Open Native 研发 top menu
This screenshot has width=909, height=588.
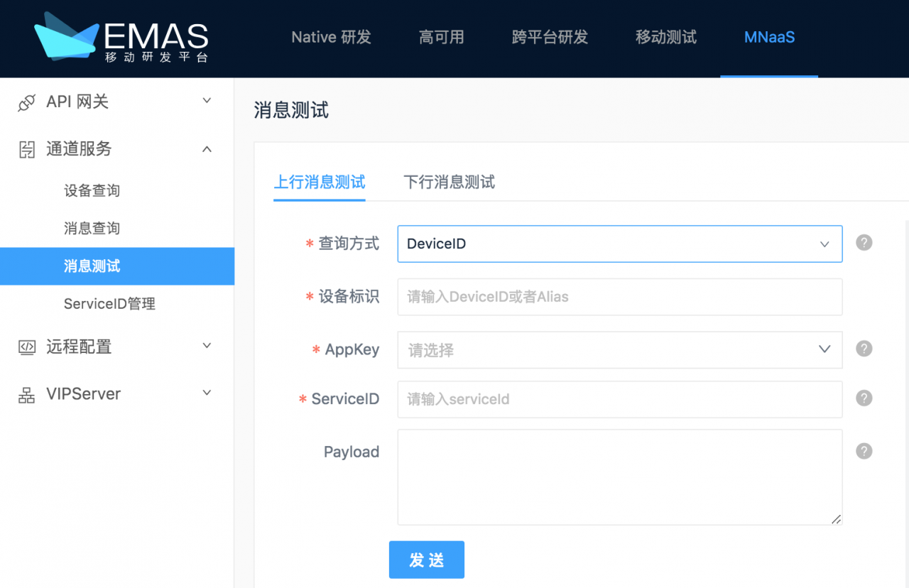[x=331, y=37]
